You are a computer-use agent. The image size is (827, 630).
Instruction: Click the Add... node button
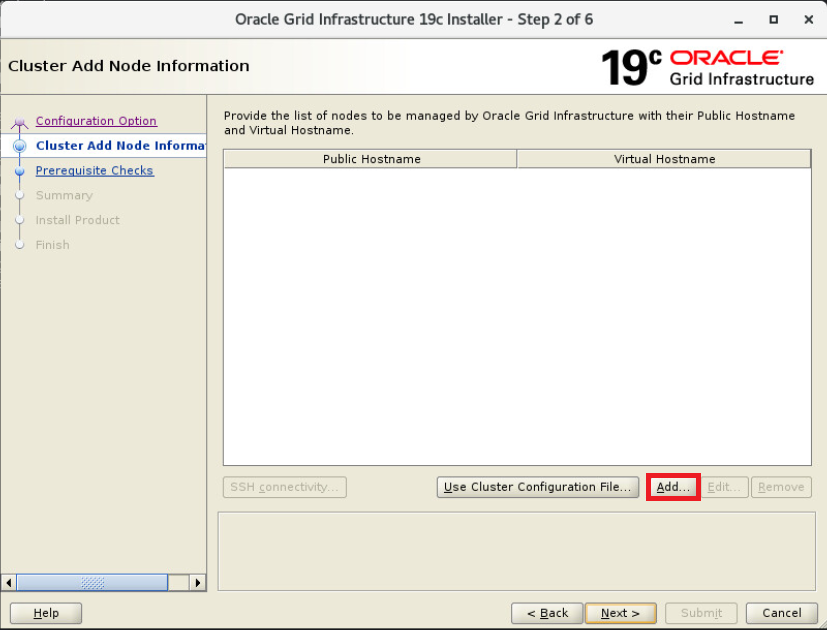click(x=673, y=487)
